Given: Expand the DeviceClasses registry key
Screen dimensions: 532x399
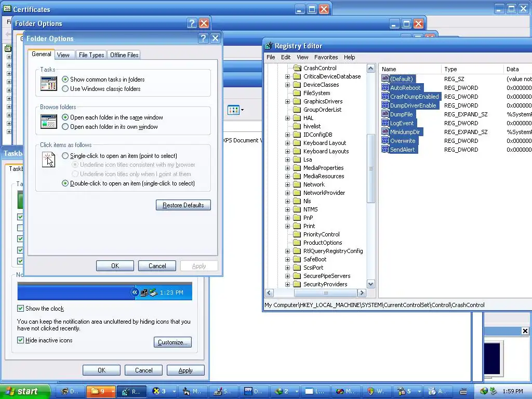Looking at the screenshot, I should coord(287,85).
